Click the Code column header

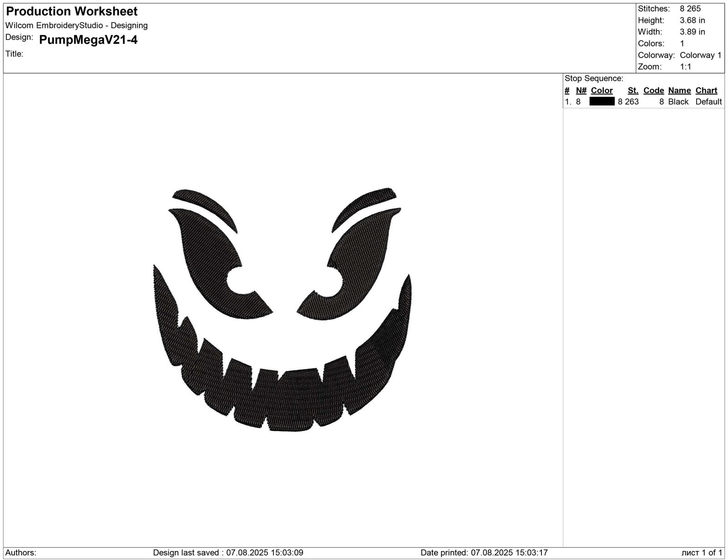[653, 90]
